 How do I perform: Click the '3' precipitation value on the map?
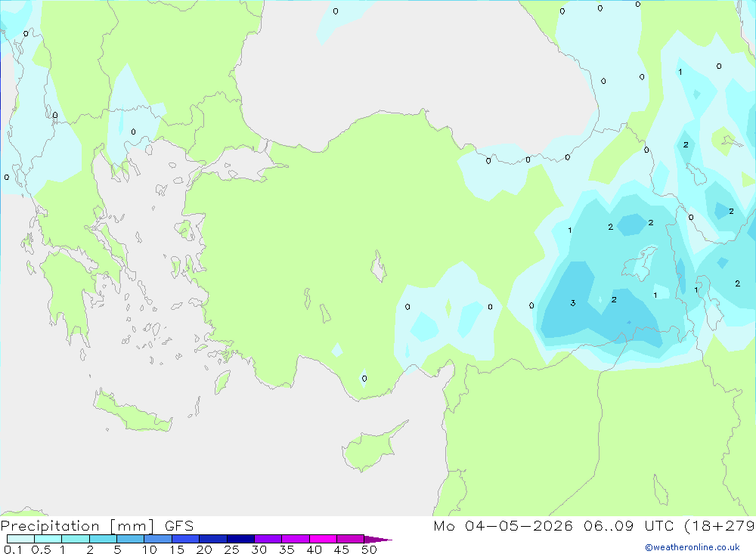tap(573, 303)
